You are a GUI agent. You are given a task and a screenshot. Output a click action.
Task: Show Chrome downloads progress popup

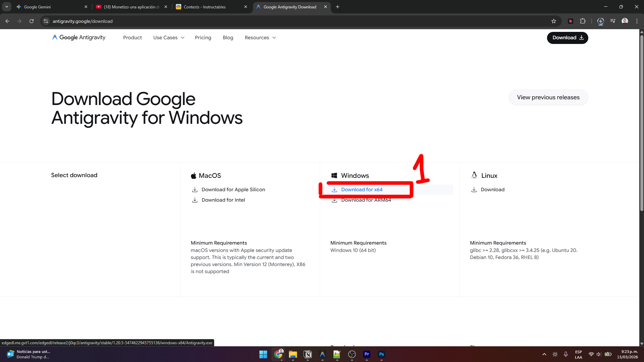click(601, 21)
